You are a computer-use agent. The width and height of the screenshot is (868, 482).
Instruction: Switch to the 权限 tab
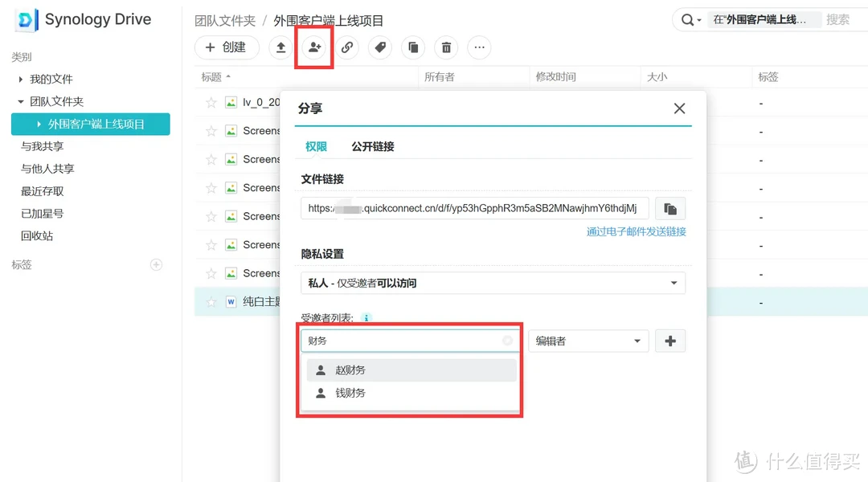[316, 147]
